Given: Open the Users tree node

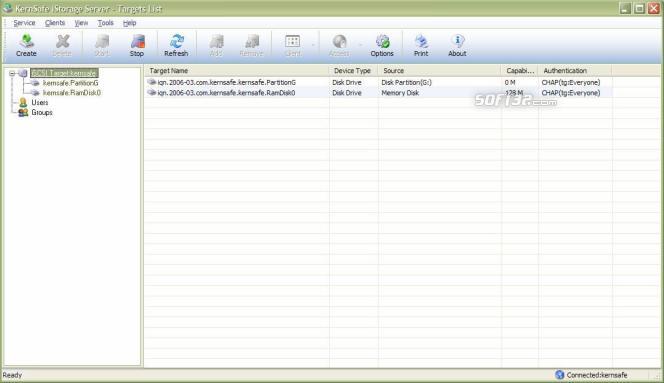Looking at the screenshot, I should [40, 103].
